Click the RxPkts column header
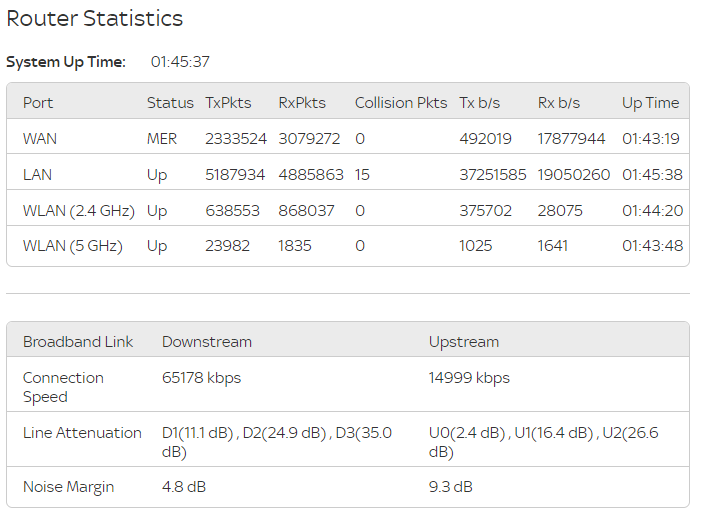The width and height of the screenshot is (701, 525). click(x=302, y=103)
